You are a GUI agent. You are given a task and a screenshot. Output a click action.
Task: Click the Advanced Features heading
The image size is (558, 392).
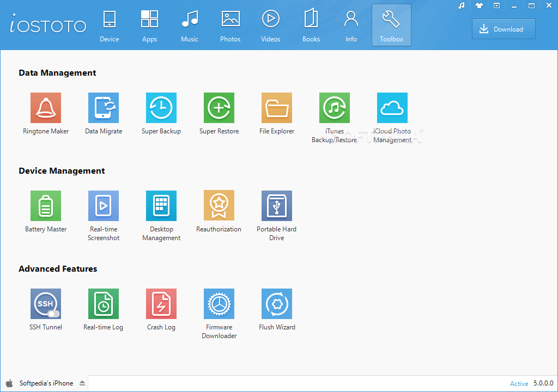click(x=58, y=268)
